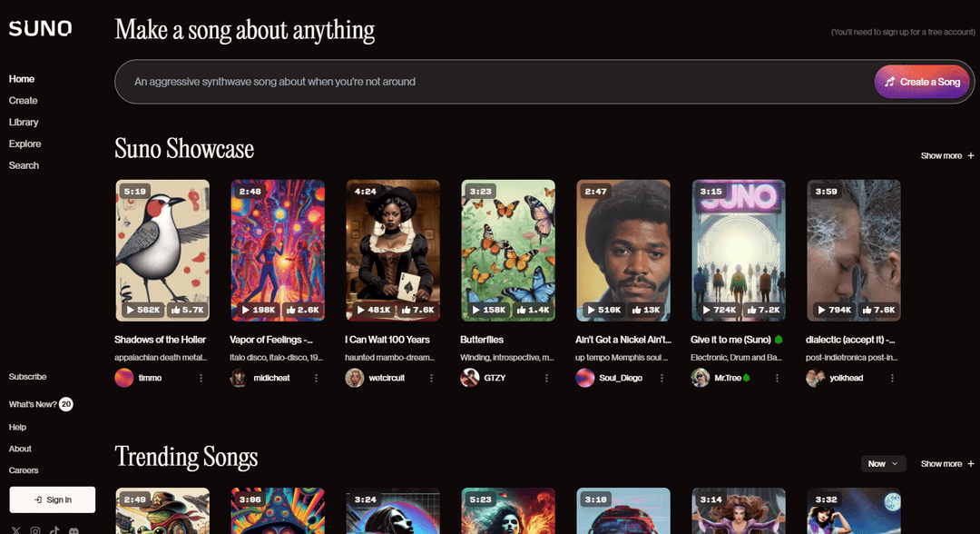Play Give it to me 724K badge

[x=720, y=310]
